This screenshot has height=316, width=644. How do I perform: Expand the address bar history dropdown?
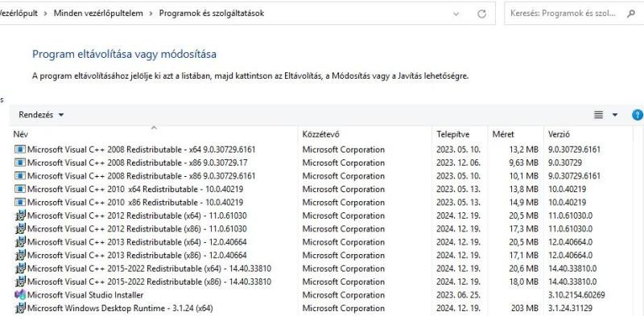456,14
